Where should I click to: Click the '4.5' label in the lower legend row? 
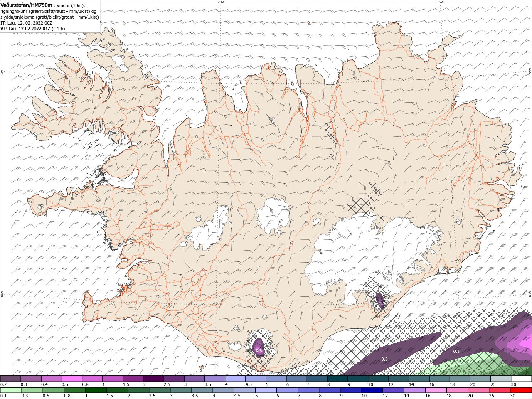pyautogui.click(x=236, y=396)
